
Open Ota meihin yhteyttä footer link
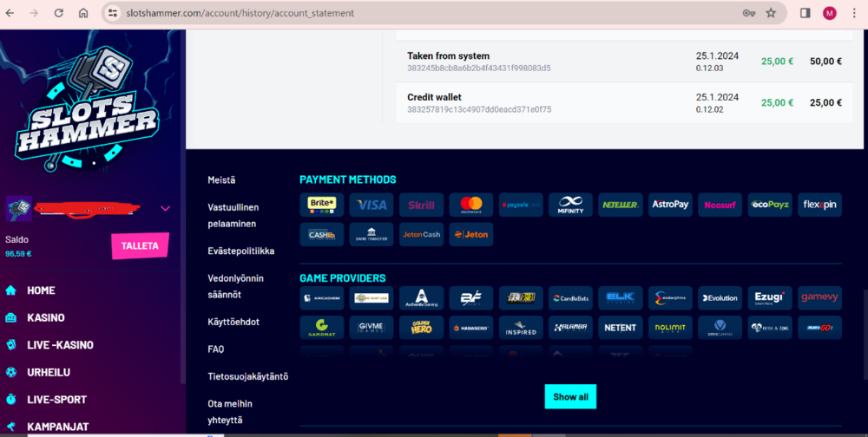[230, 412]
